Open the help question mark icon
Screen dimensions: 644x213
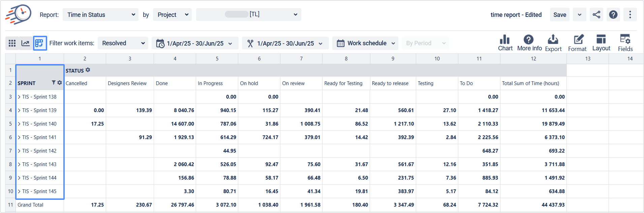(x=613, y=15)
